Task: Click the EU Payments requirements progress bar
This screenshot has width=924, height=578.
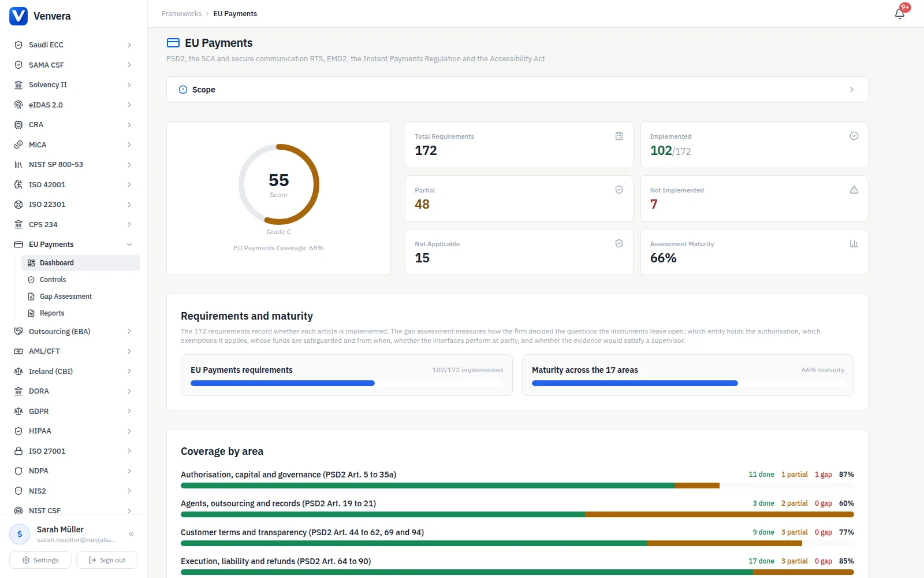Action: 346,383
